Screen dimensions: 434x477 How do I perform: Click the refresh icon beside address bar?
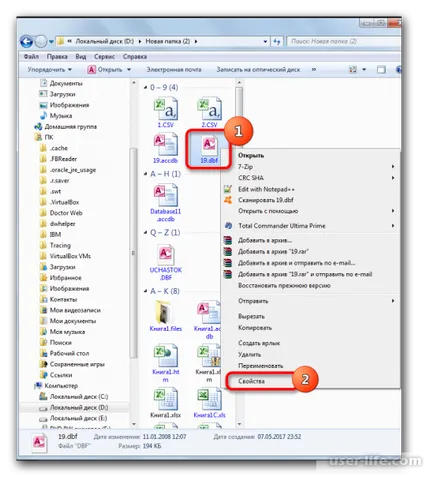pos(277,41)
